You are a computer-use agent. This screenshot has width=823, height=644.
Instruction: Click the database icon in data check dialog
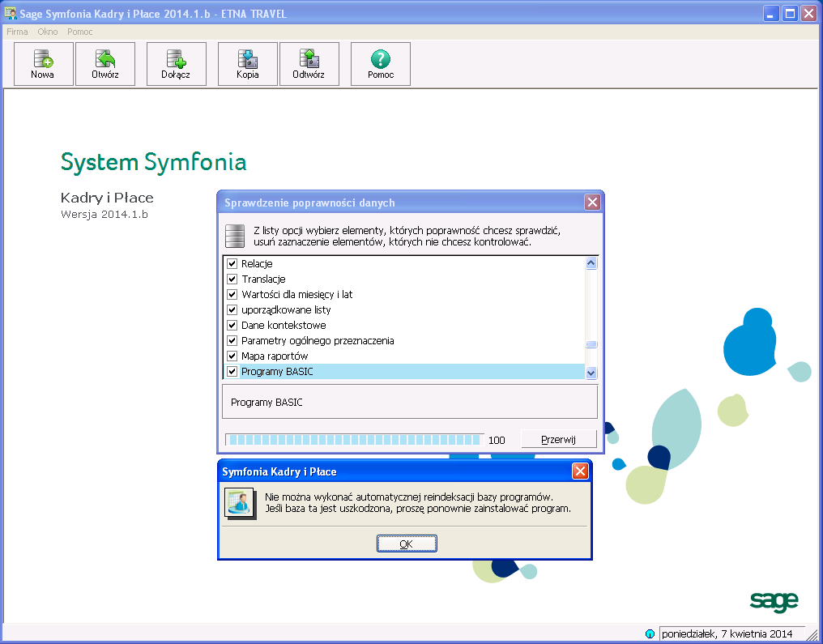pyautogui.click(x=235, y=236)
